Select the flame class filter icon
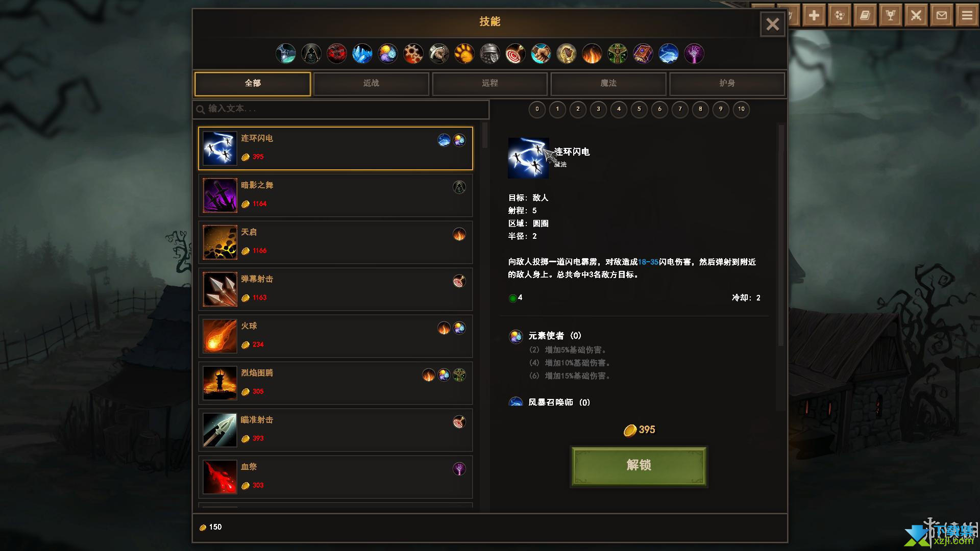This screenshot has height=551, width=980. pyautogui.click(x=592, y=54)
